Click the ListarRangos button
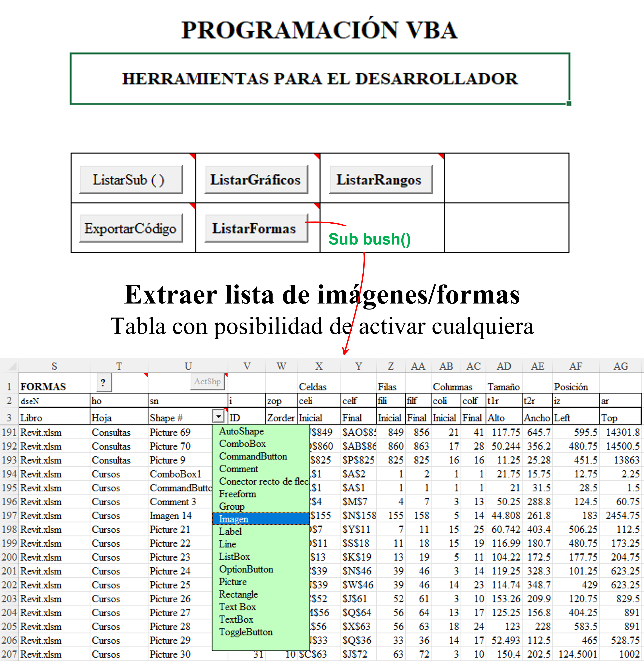Viewport: 644px width, 661px height. 381,179
